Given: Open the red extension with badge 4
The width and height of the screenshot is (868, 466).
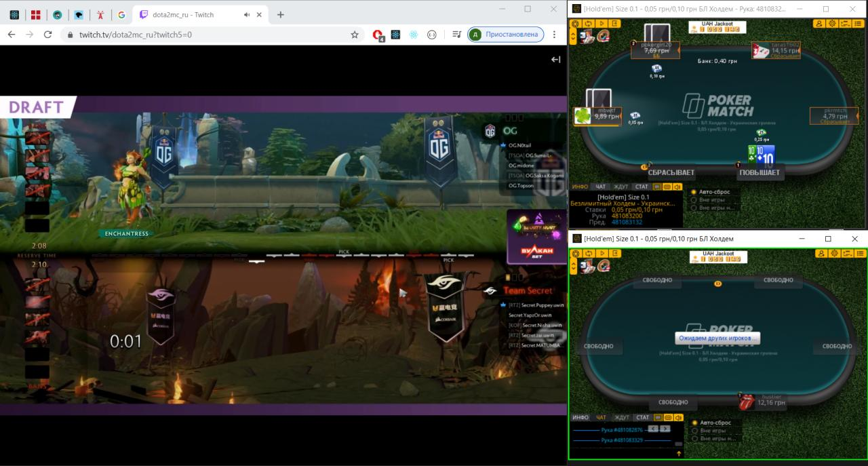Looking at the screenshot, I should tap(378, 35).
